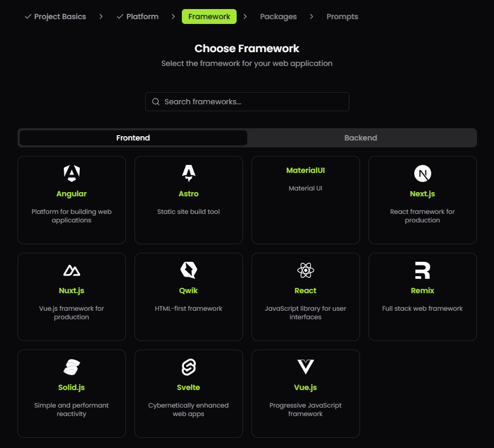Pick the Qwik name label

click(x=188, y=291)
